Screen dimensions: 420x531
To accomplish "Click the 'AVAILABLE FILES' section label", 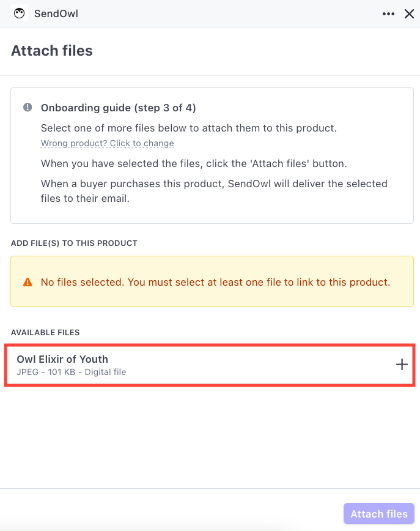I will (x=45, y=332).
